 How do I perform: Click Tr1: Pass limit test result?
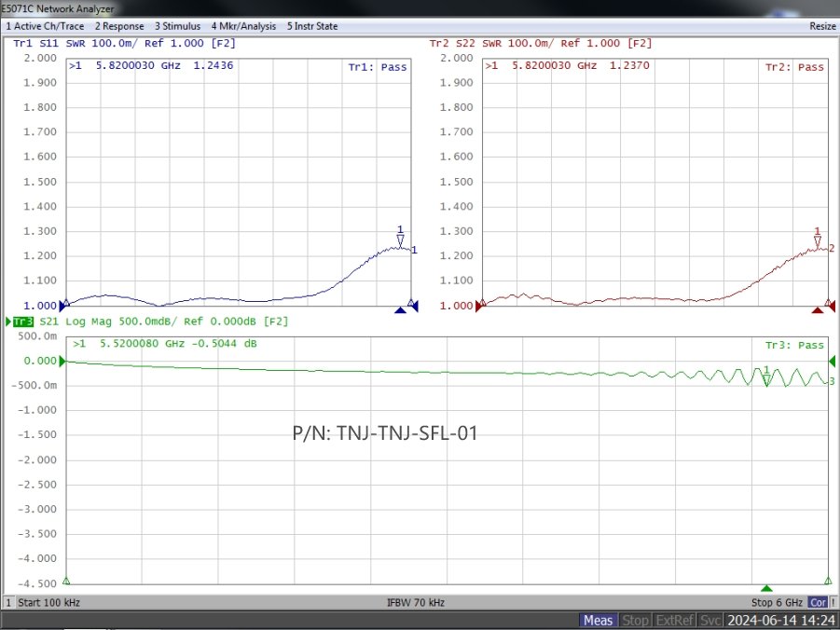coord(378,67)
